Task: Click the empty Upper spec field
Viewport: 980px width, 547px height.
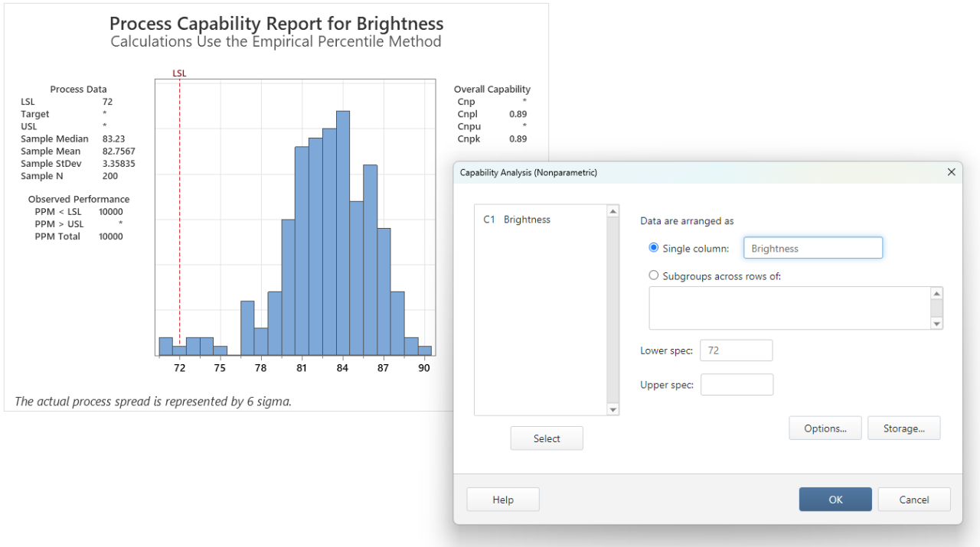Action: 736,384
